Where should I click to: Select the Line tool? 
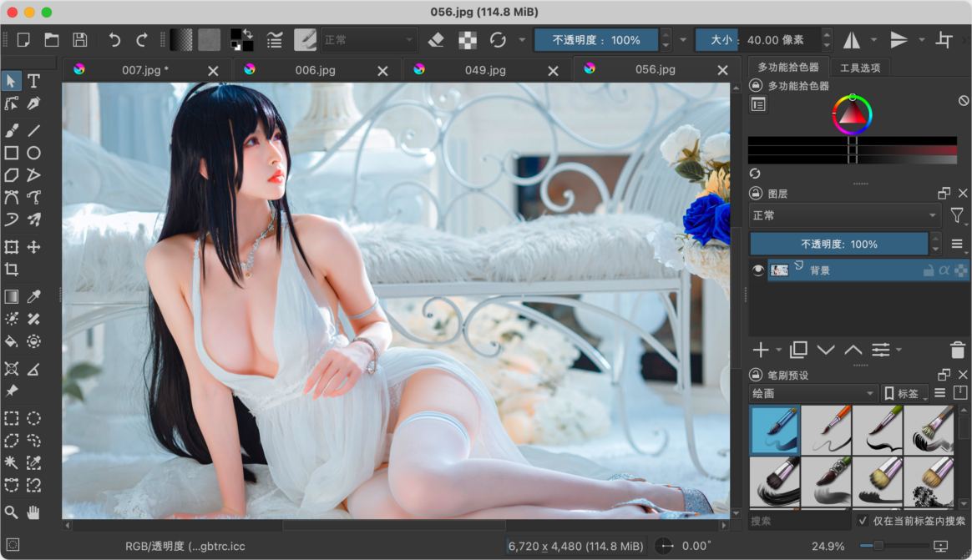(33, 130)
